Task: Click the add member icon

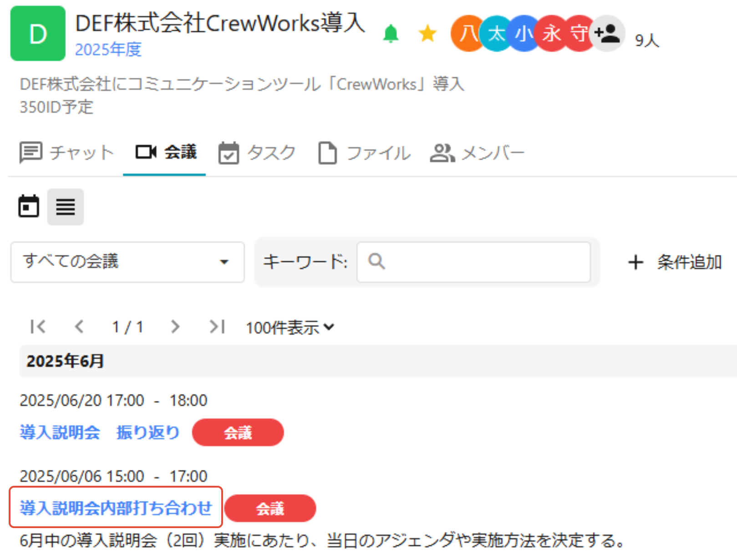Action: 607,33
